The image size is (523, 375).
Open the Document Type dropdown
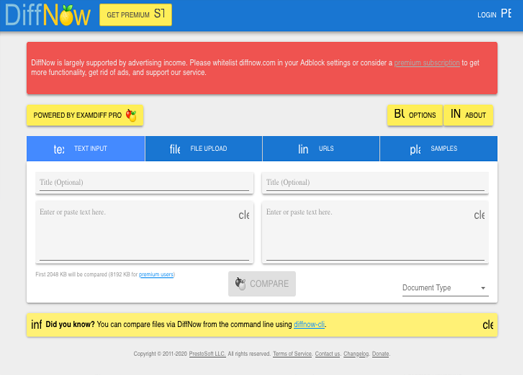445,288
